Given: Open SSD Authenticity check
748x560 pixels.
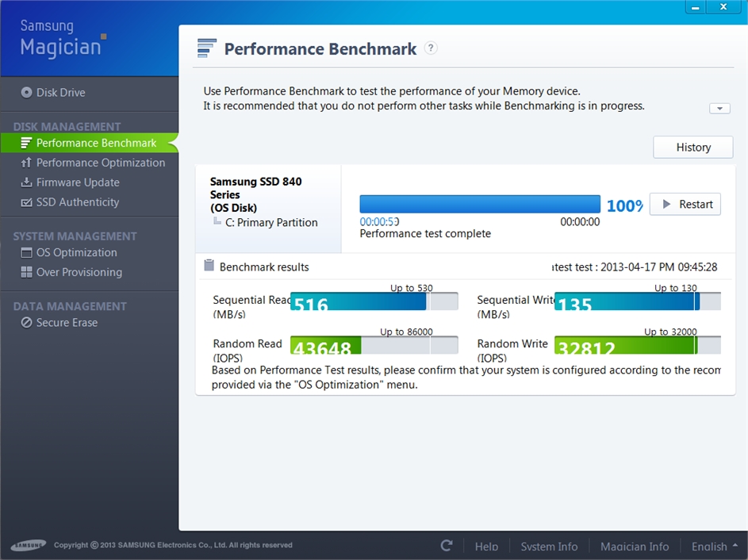Looking at the screenshot, I should (70, 202).
